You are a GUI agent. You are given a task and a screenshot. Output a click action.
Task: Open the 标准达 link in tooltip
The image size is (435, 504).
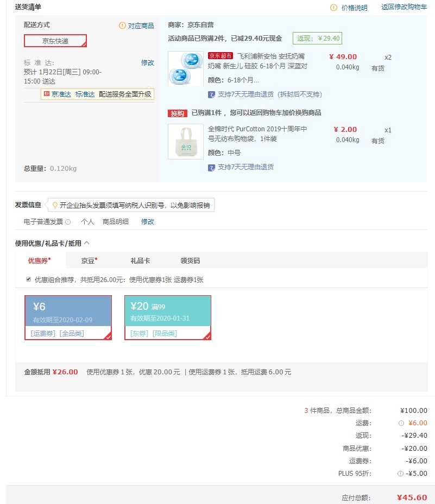[85, 94]
